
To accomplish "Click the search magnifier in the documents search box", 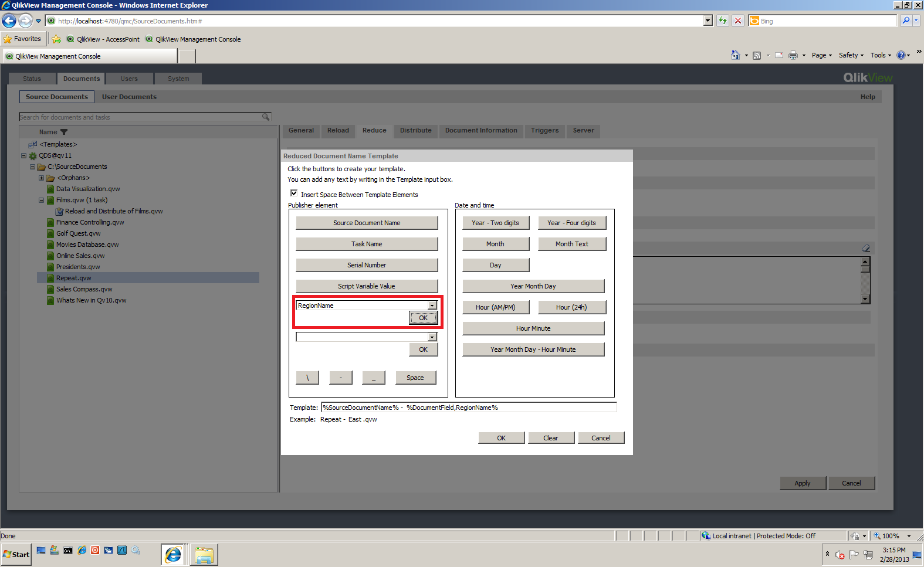I will pyautogui.click(x=266, y=117).
